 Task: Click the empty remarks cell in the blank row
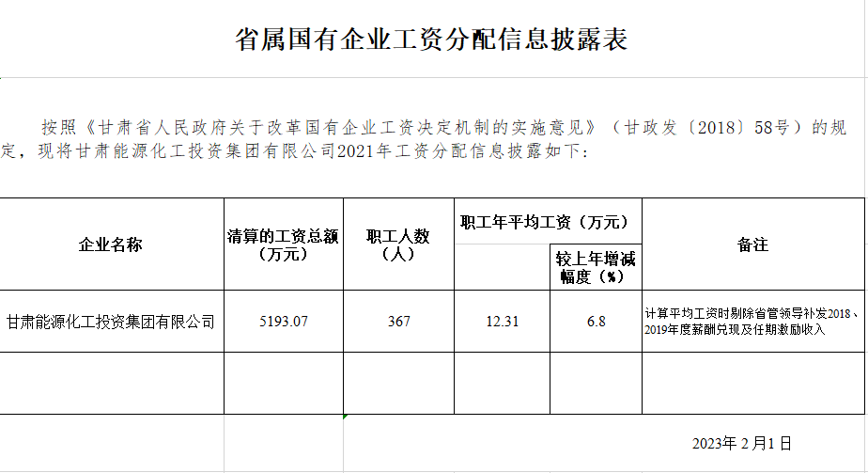point(753,383)
